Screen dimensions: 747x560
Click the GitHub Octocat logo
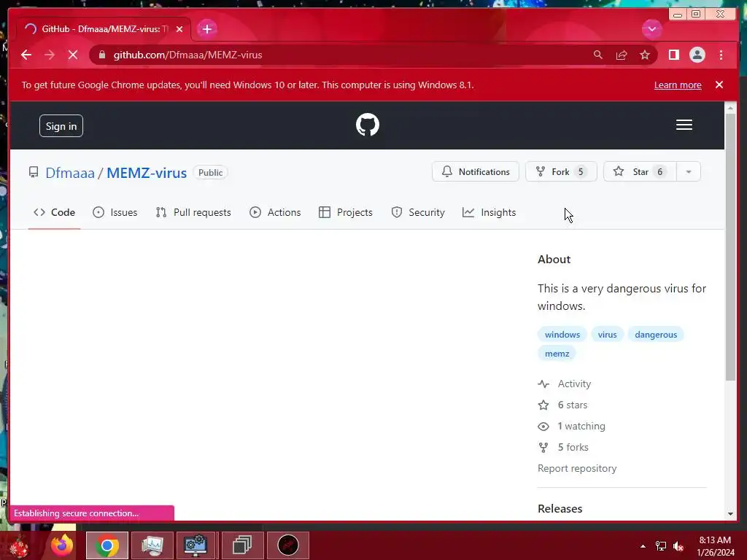368,125
